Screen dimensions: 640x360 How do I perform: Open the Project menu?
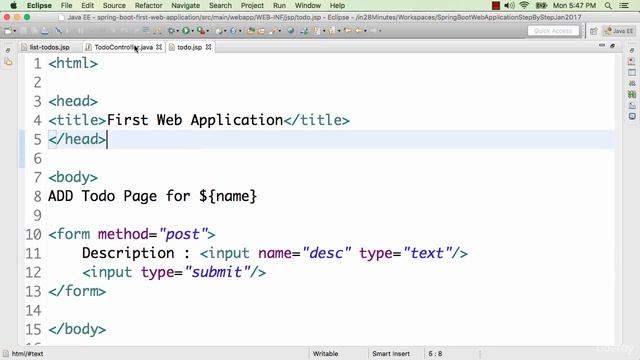(252, 6)
